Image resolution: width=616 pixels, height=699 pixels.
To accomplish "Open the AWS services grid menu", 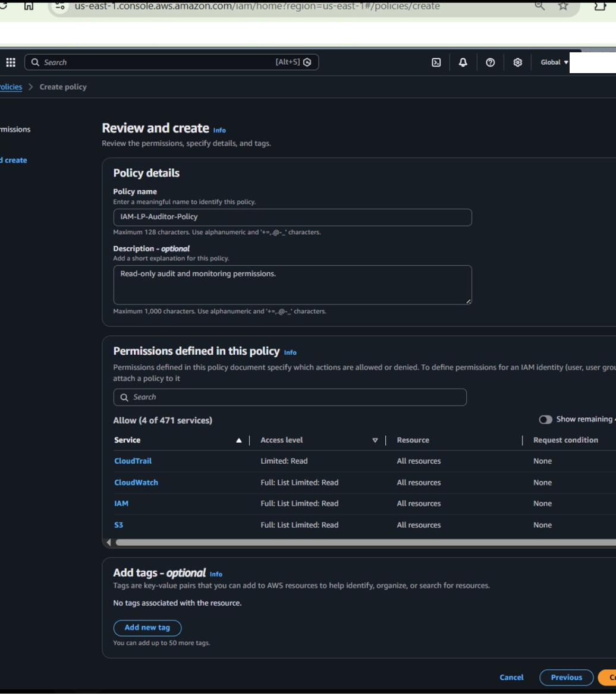I will tap(11, 62).
